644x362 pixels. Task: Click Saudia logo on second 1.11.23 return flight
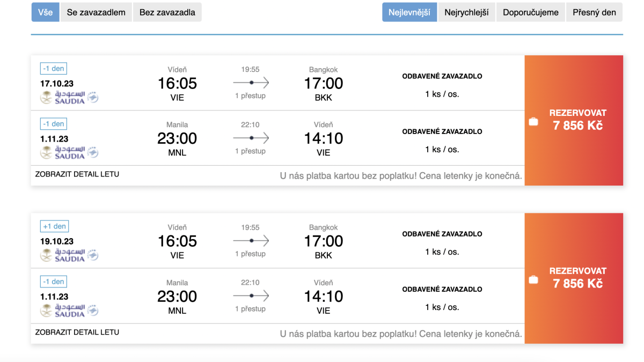pos(69,311)
